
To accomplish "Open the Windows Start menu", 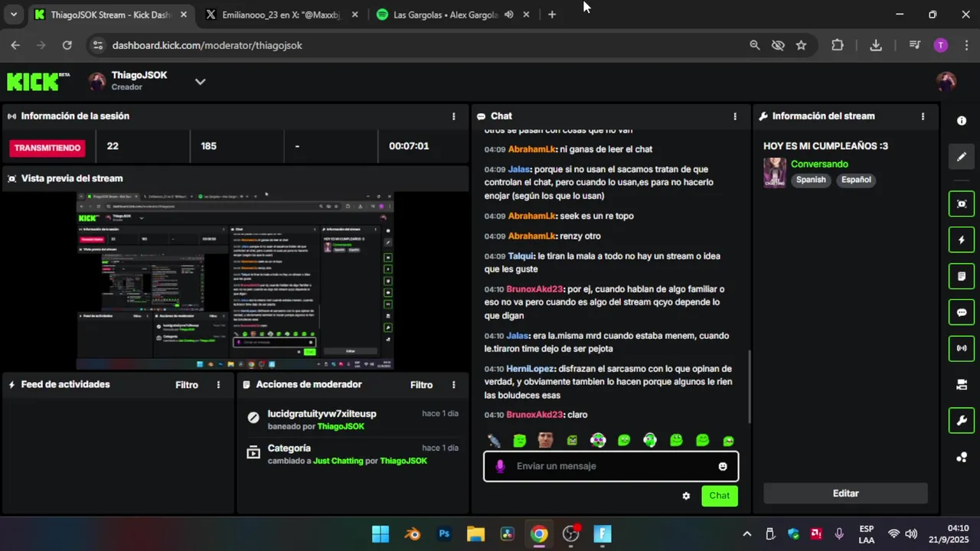I will pos(381,534).
